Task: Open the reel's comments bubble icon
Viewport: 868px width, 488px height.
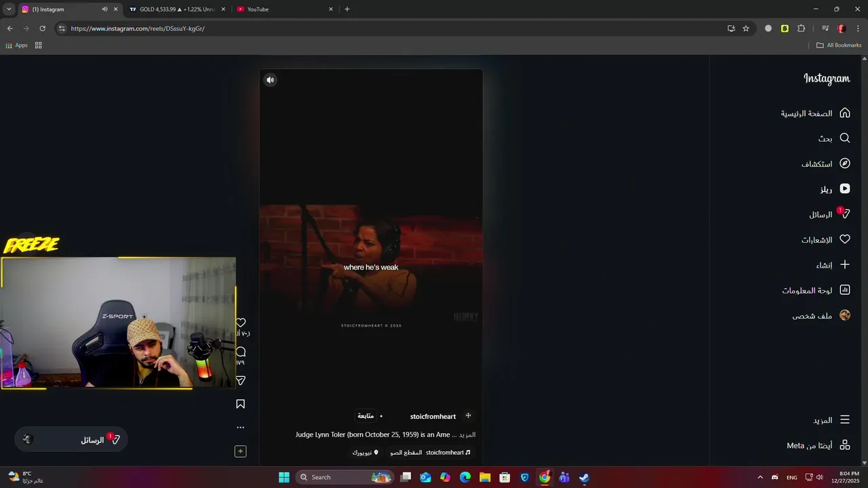Action: [241, 352]
